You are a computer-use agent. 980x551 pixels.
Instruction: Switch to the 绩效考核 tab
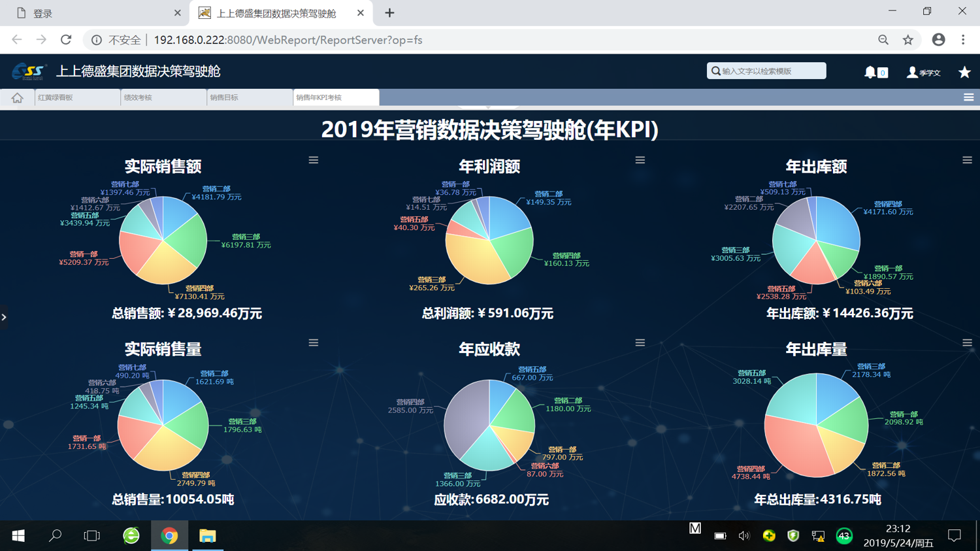point(163,97)
